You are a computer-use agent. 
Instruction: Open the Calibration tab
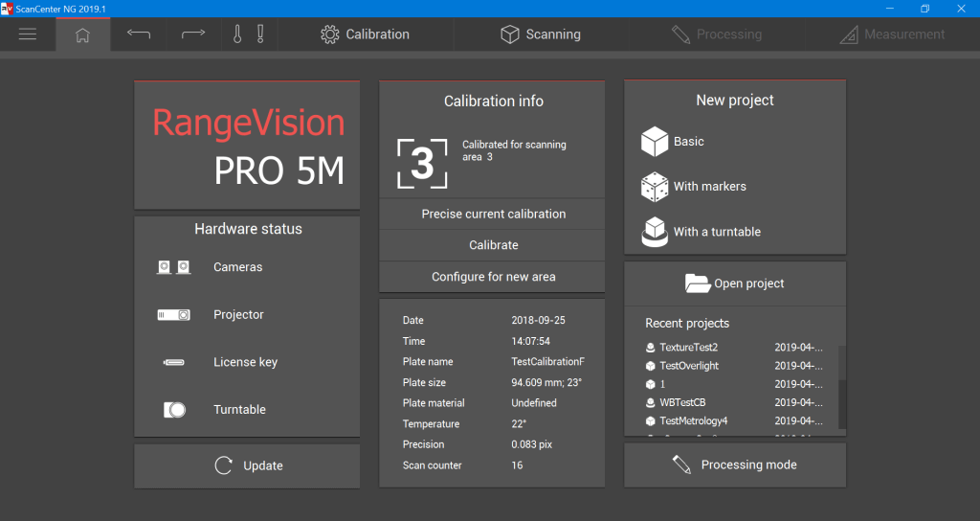pyautogui.click(x=366, y=34)
